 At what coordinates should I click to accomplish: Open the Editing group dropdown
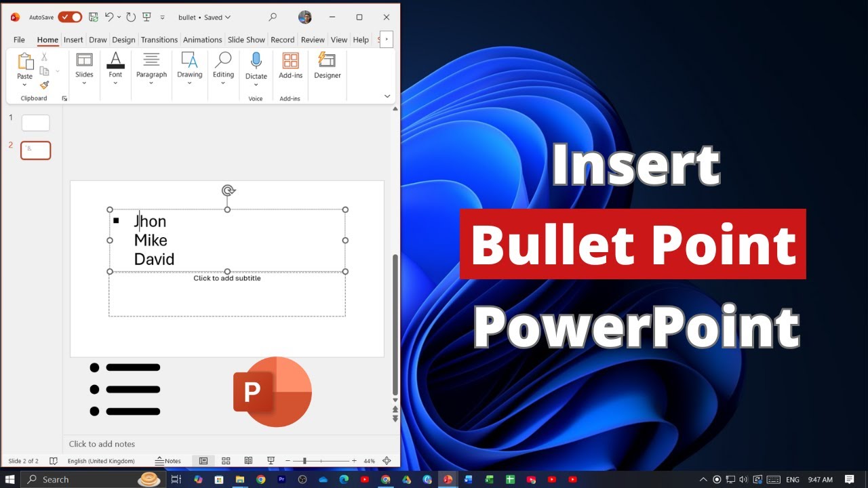coord(223,68)
